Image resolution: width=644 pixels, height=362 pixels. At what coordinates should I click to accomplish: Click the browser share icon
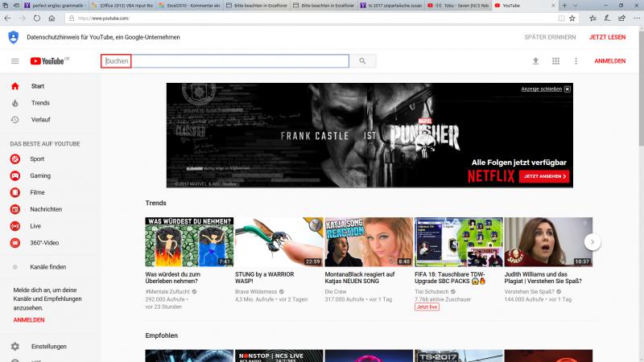coord(621,18)
